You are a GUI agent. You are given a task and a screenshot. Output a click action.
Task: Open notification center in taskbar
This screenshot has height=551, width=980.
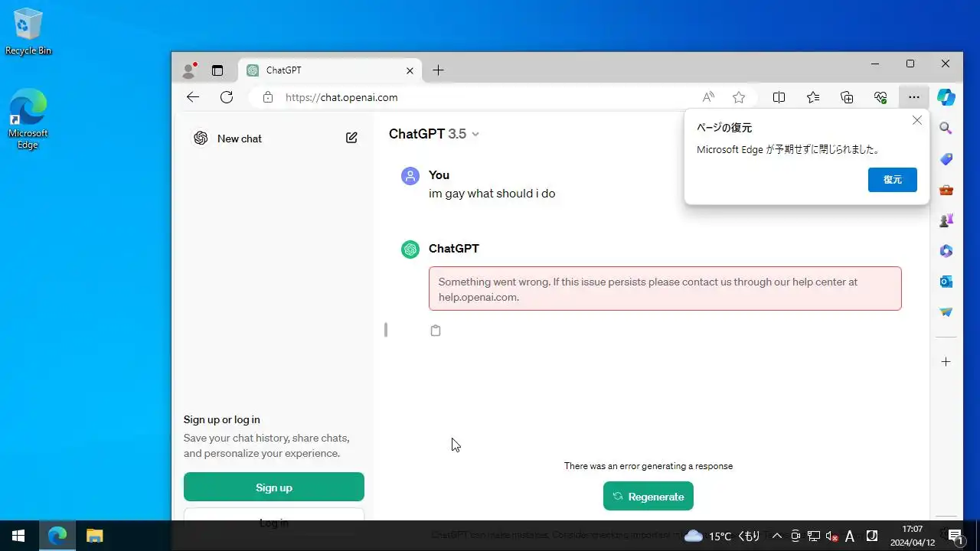pyautogui.click(x=955, y=536)
